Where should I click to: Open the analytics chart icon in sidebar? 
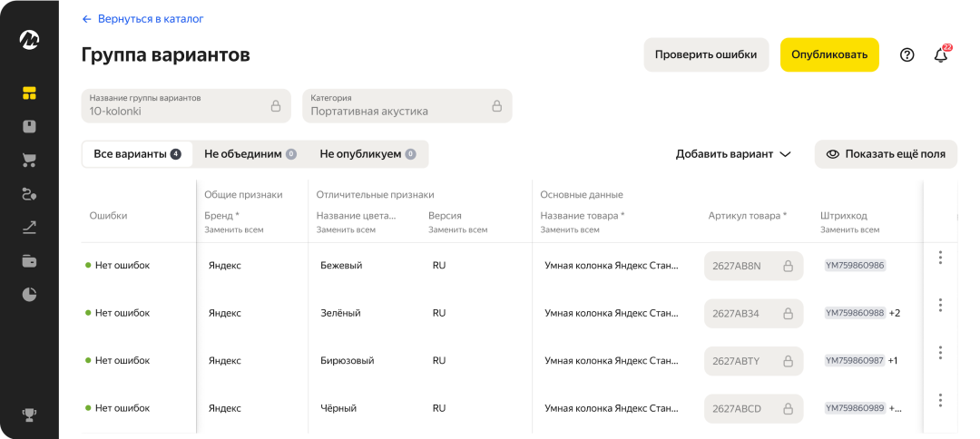[x=29, y=227]
